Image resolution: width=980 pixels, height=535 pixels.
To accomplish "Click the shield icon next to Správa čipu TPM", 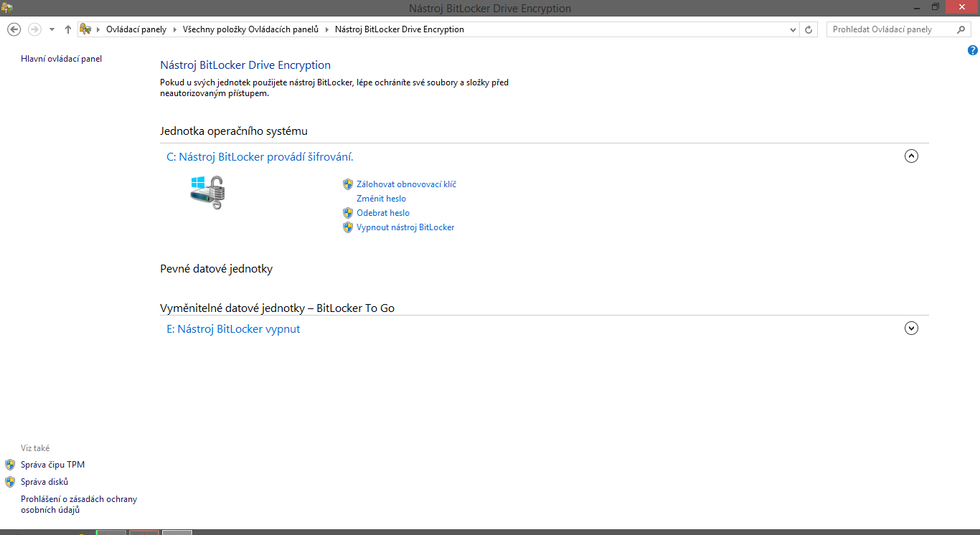I will click(10, 464).
